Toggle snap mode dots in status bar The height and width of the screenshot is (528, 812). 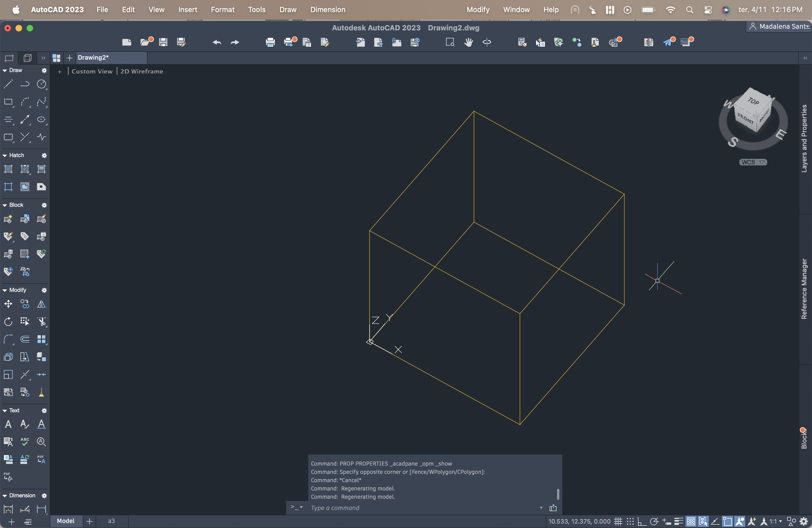pos(630,521)
